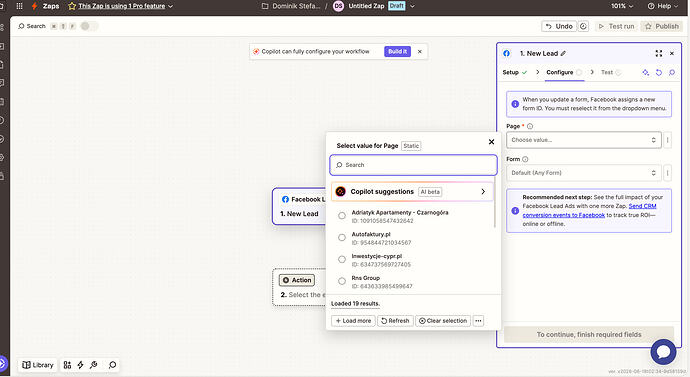Click the Help question mark icon
The width and height of the screenshot is (690, 377).
[x=651, y=6]
